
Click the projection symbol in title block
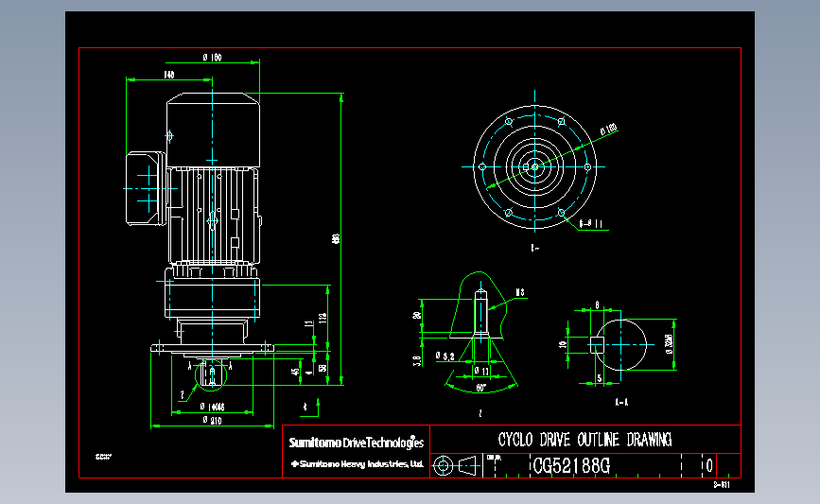pos(456,465)
